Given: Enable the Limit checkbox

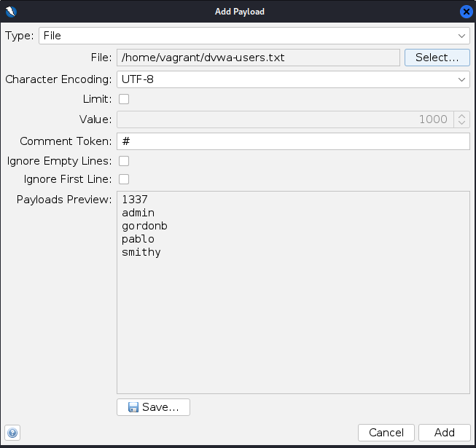Looking at the screenshot, I should point(124,99).
